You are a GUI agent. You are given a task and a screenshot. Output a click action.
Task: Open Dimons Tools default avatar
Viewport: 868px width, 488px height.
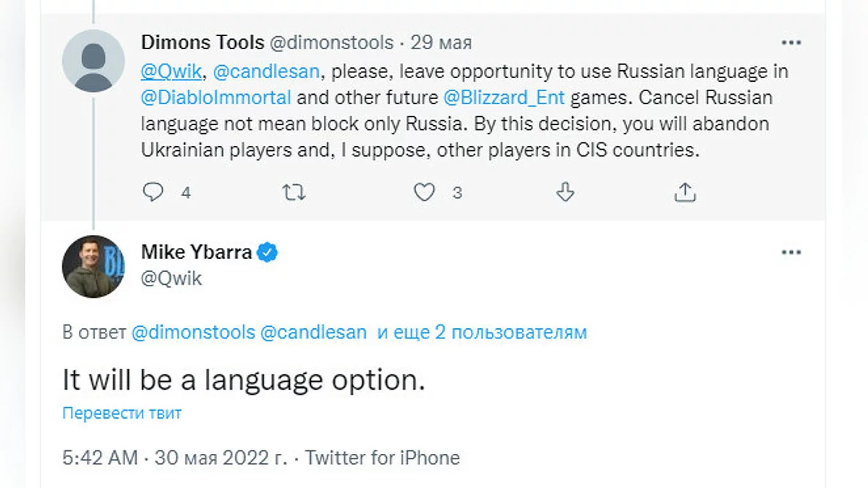[x=93, y=61]
